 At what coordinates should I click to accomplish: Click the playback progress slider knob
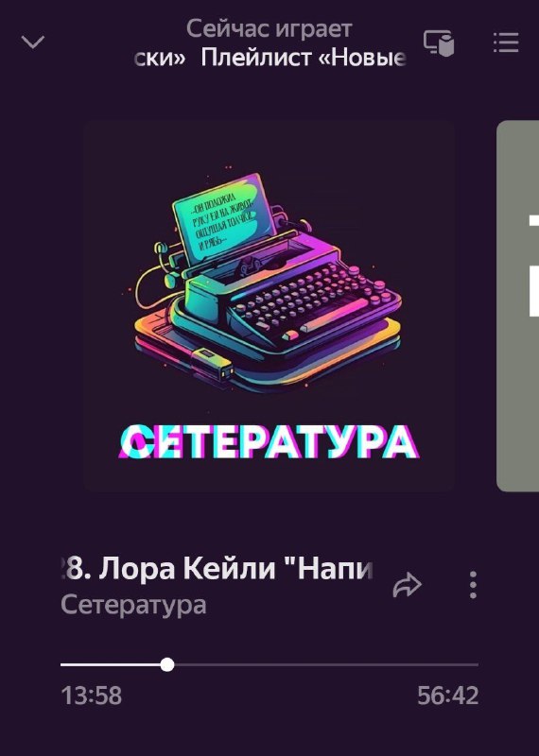[x=167, y=664]
